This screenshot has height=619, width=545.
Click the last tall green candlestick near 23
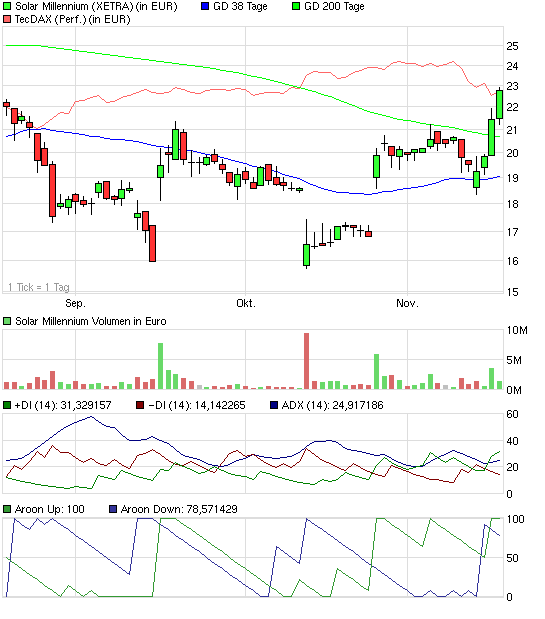[x=499, y=105]
